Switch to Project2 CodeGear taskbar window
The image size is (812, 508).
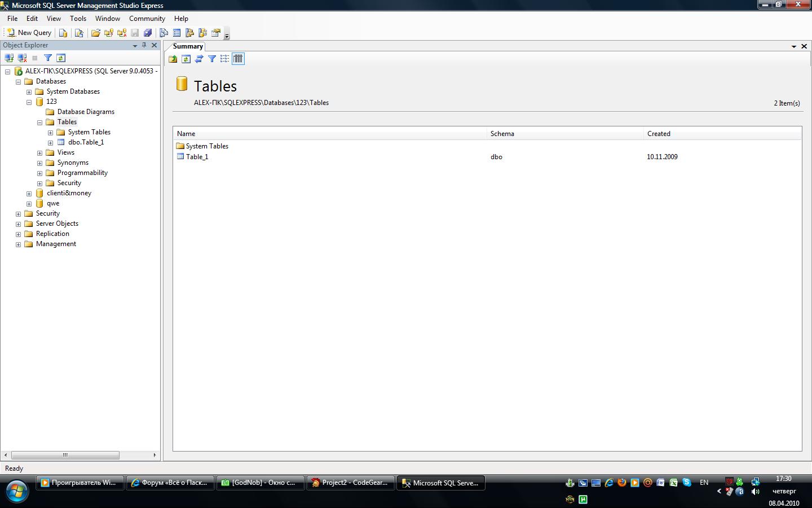pos(350,483)
